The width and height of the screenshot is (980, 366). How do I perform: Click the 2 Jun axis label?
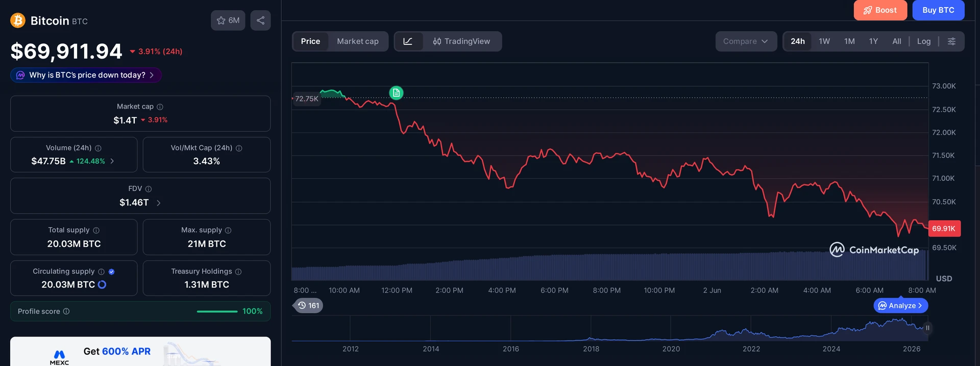tap(712, 291)
